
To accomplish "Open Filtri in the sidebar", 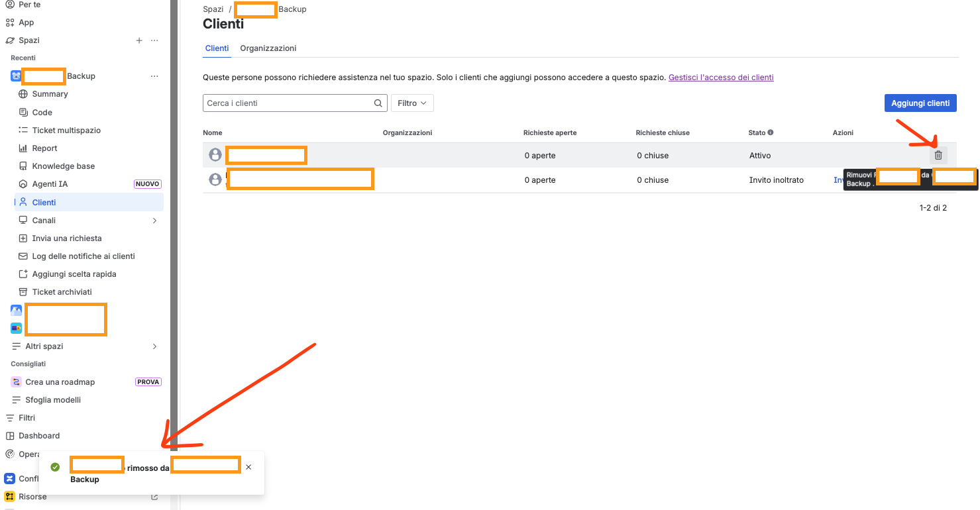I will pos(27,418).
